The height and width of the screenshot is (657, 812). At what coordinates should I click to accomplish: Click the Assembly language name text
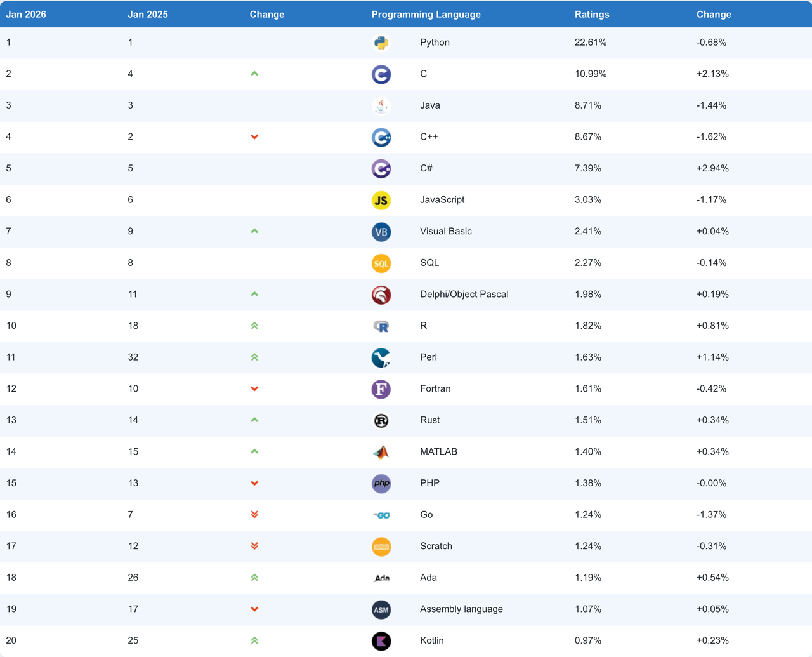461,609
